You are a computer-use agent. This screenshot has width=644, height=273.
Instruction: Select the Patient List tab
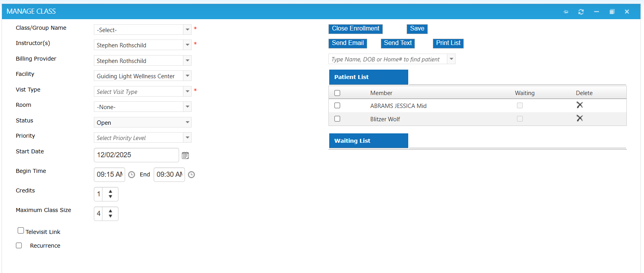tap(368, 77)
